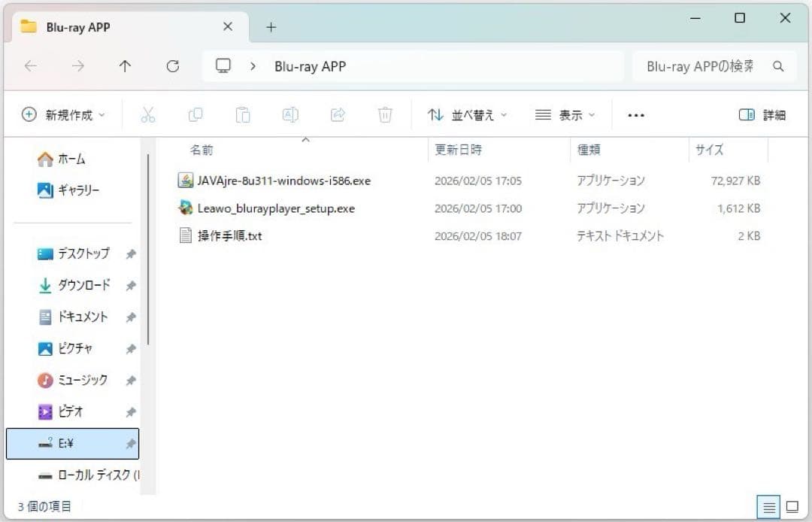Toggle the 詳細 details pane
812x522 pixels.
click(x=762, y=114)
